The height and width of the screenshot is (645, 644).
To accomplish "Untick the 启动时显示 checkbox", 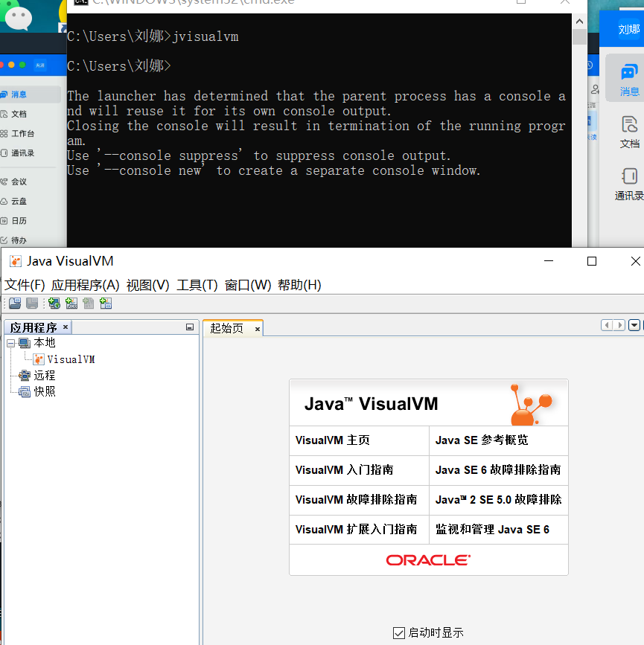I will [399, 633].
